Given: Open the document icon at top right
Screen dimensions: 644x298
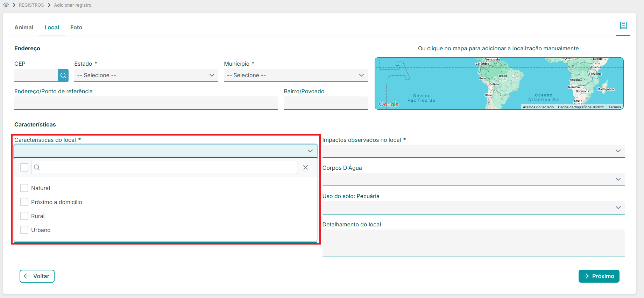Looking at the screenshot, I should [x=623, y=26].
